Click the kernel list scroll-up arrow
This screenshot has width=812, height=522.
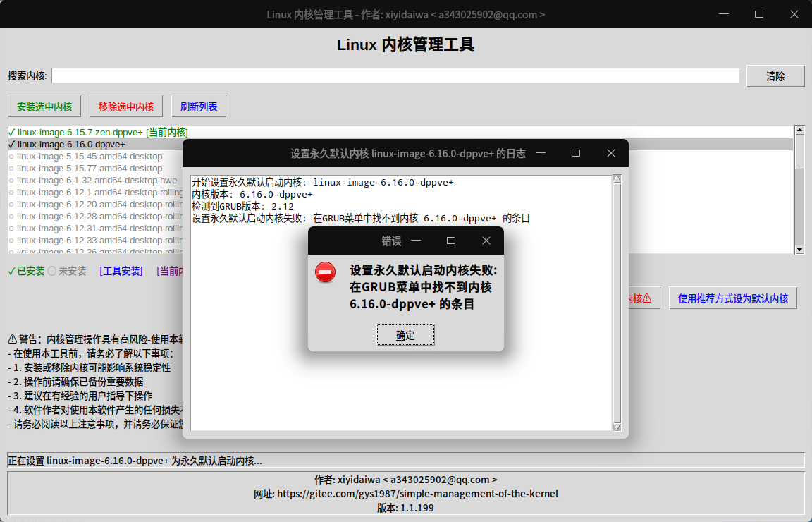(x=799, y=130)
